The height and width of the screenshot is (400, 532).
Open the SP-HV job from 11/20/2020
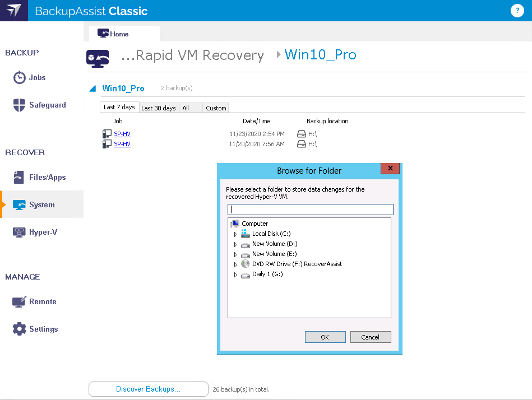tap(122, 144)
